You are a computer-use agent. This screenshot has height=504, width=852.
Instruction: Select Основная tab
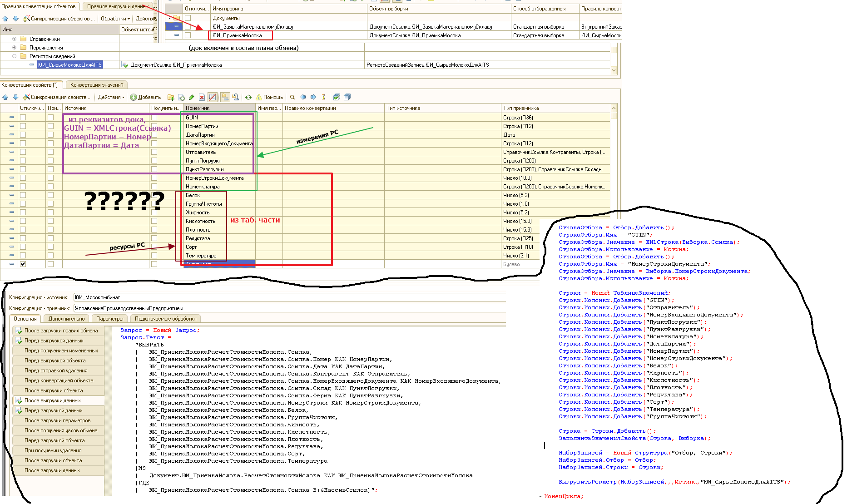click(x=25, y=319)
